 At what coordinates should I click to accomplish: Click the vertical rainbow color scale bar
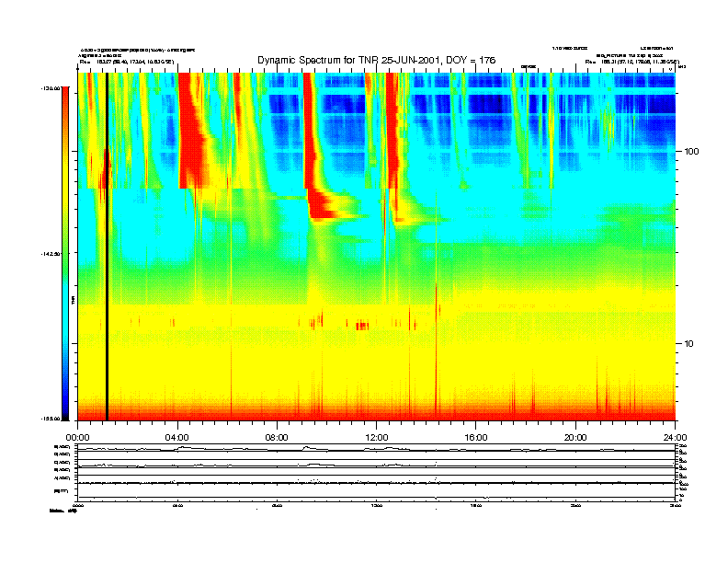[65, 253]
